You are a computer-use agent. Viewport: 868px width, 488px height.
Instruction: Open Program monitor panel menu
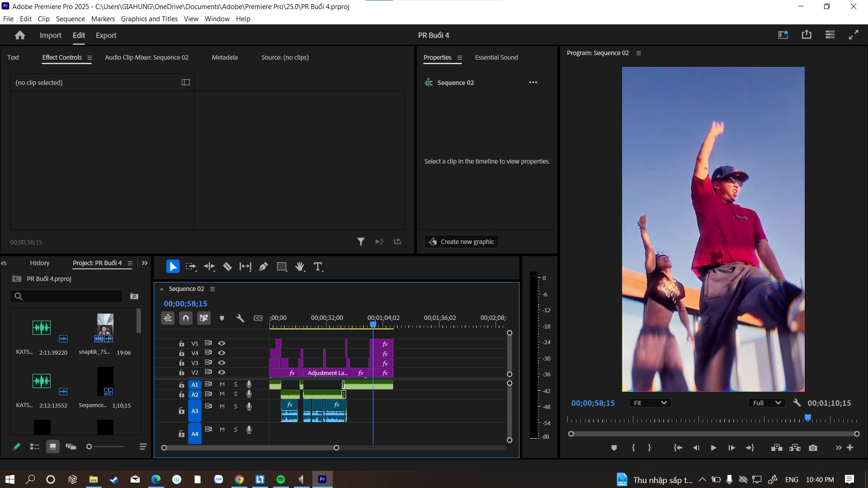coord(639,53)
